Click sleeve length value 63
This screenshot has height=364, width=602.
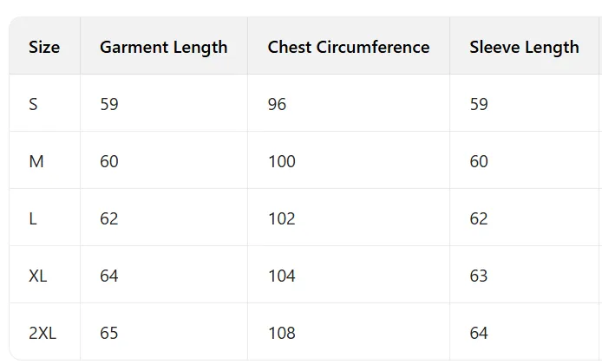479,276
